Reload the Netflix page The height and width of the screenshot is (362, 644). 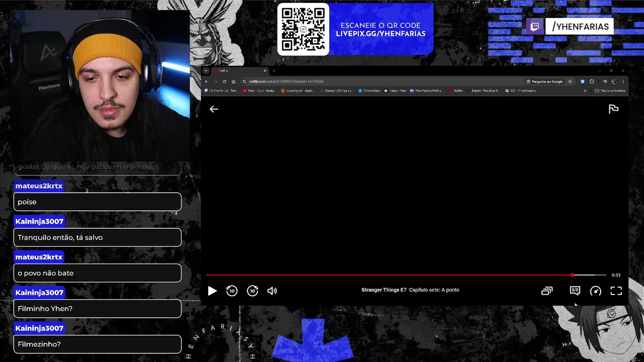click(224, 81)
